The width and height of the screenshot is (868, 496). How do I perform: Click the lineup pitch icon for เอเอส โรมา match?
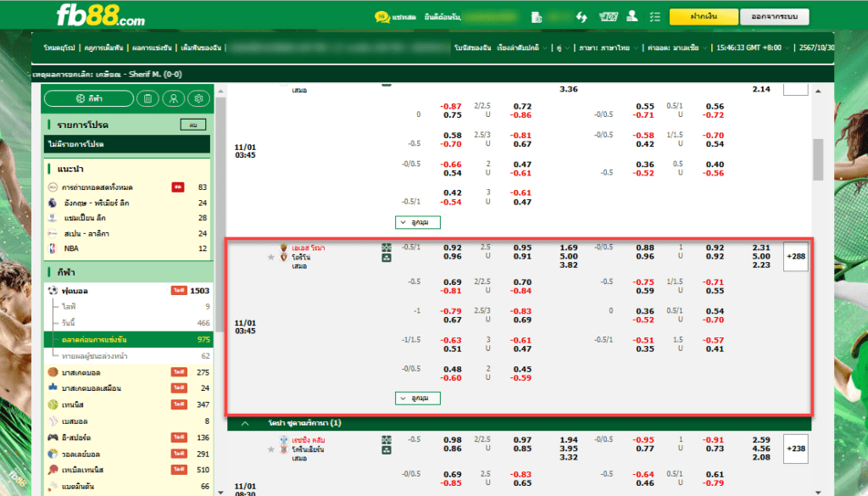click(x=387, y=248)
